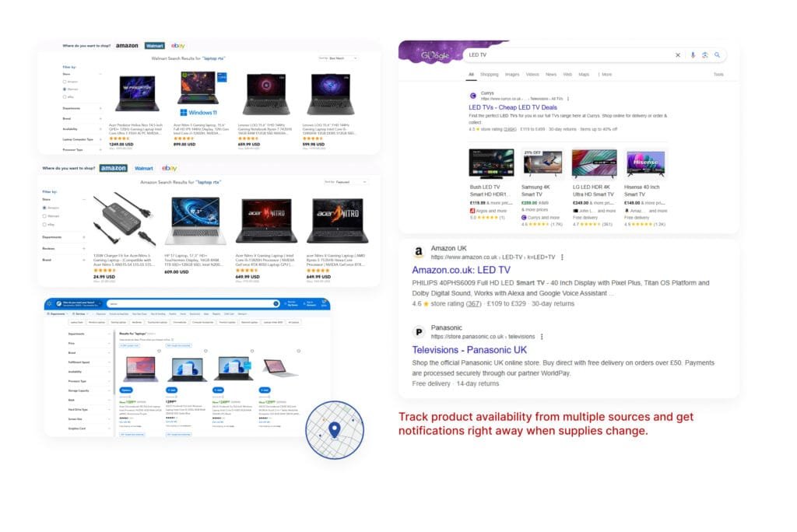Open the Hisense 40 Inch Smart TV thumbnail
797x532 pixels.
pos(645,163)
